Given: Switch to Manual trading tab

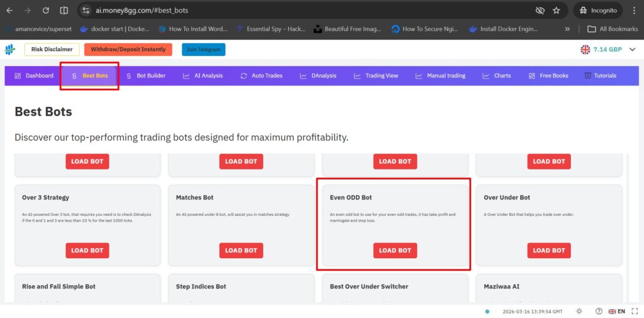Looking at the screenshot, I should [x=440, y=76].
